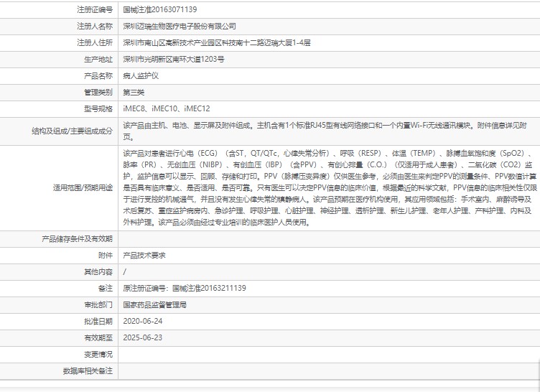
Task: Select the 其他内容 label
Action: click(x=98, y=272)
